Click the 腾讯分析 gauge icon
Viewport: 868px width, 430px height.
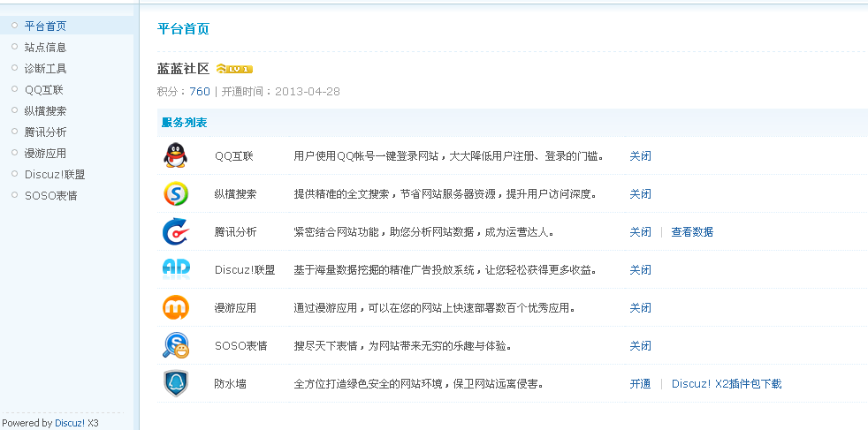pyautogui.click(x=176, y=231)
